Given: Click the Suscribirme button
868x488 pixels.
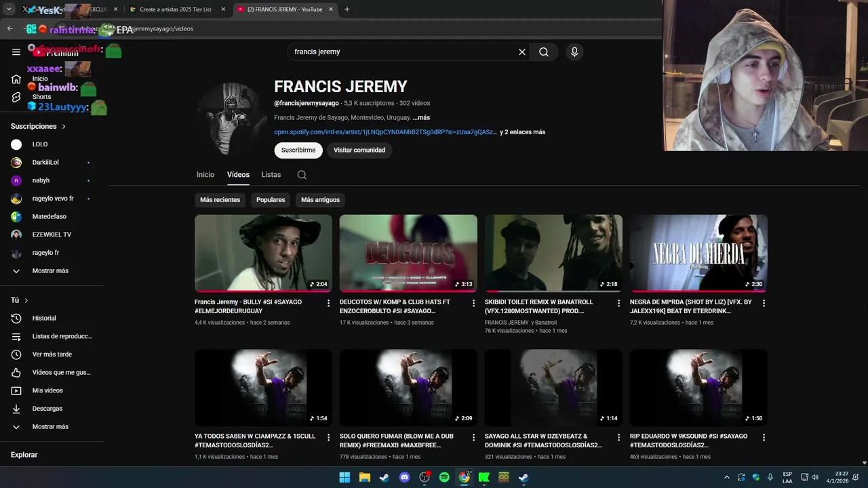Looking at the screenshot, I should [x=298, y=150].
